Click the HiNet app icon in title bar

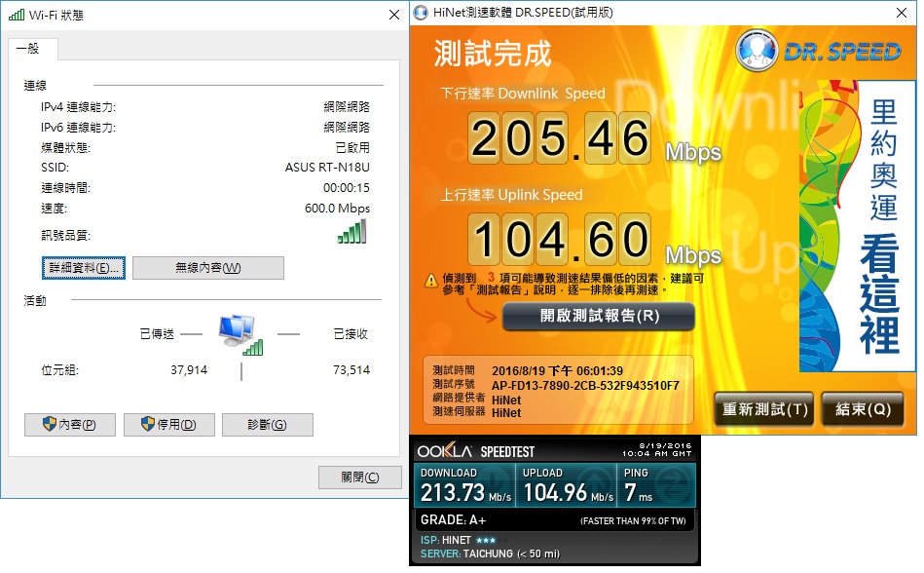[421, 13]
